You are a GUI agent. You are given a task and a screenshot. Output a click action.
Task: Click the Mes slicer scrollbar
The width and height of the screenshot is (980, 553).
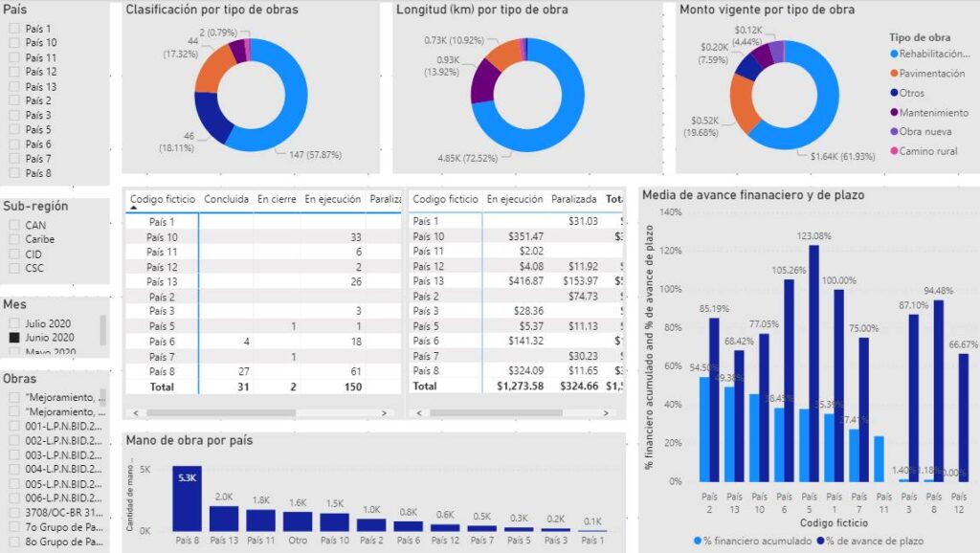(x=103, y=330)
